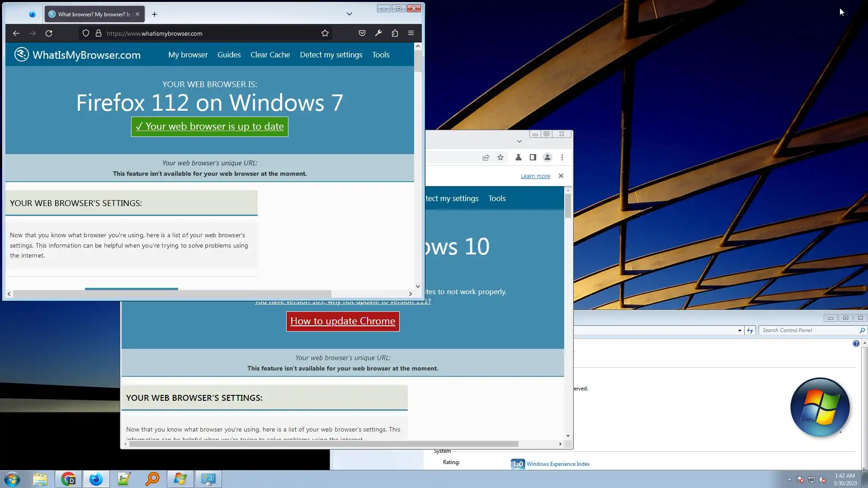Toggle Chrome side panel icon
The image size is (868, 488).
pyautogui.click(x=533, y=157)
